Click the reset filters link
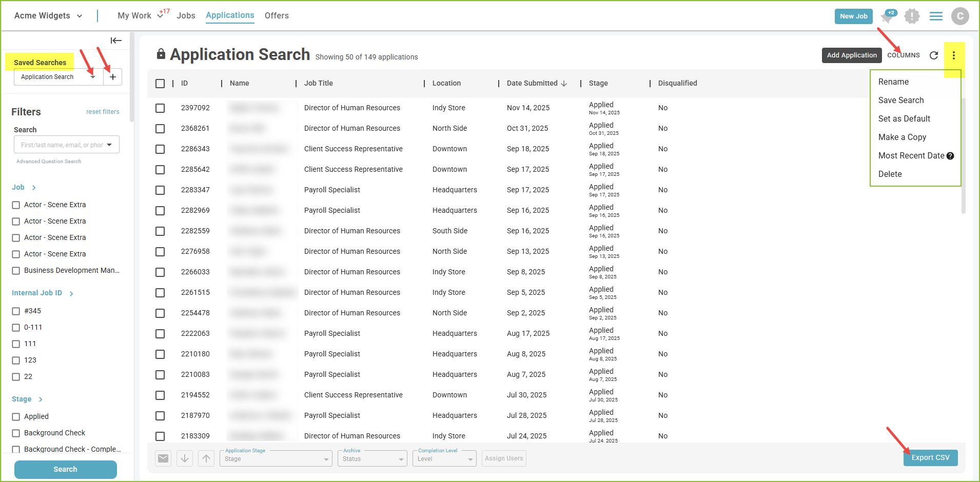Screen dimensions: 980x482 click(103, 112)
